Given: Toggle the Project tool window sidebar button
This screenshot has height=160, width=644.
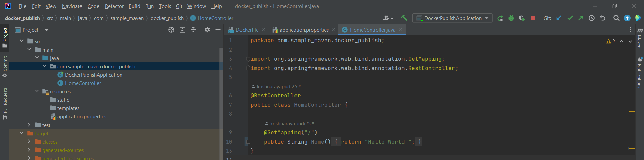Looking at the screenshot, I should pyautogui.click(x=5, y=37).
